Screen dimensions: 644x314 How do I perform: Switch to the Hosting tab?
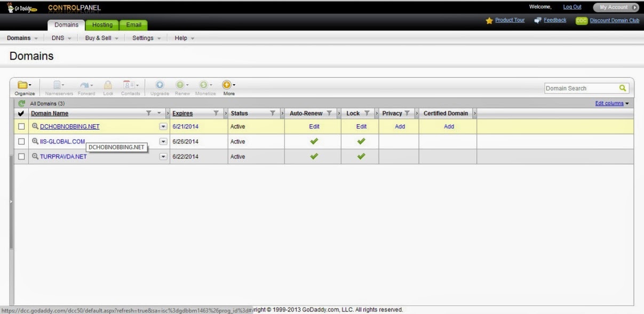[x=102, y=25]
